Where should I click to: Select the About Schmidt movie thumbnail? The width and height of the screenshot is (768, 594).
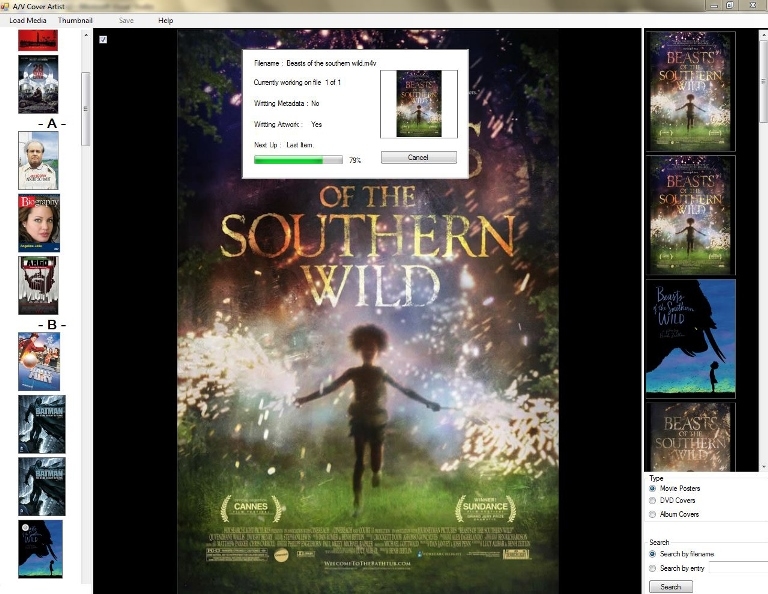coord(38,160)
